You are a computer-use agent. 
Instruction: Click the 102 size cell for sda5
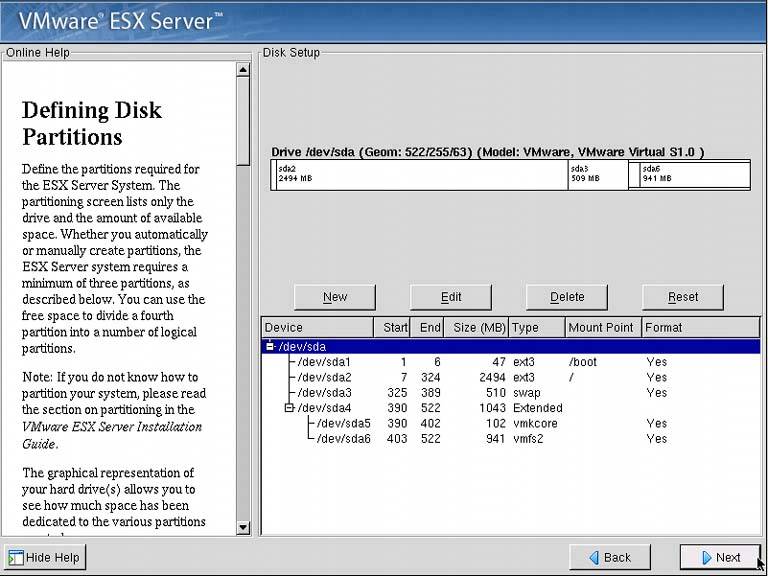(x=496, y=423)
